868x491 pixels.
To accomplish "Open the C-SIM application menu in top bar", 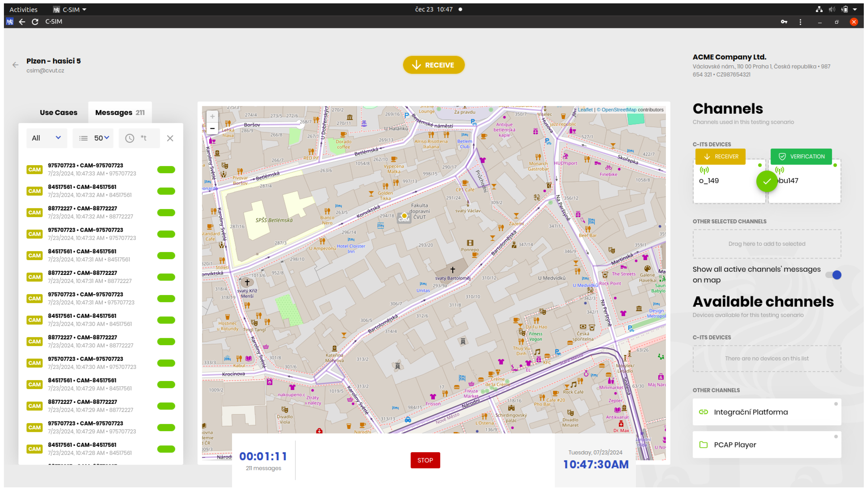I will (x=70, y=10).
